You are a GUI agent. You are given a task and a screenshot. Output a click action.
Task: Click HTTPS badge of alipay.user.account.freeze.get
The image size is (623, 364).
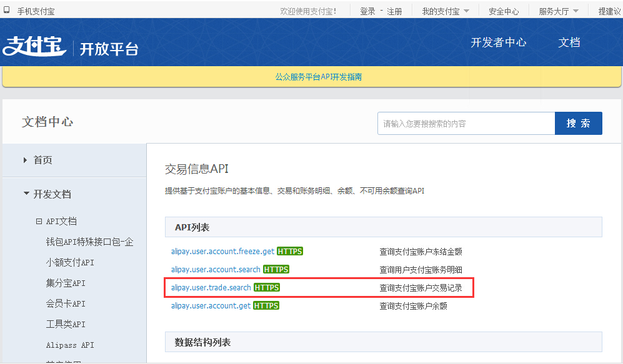[x=290, y=251]
